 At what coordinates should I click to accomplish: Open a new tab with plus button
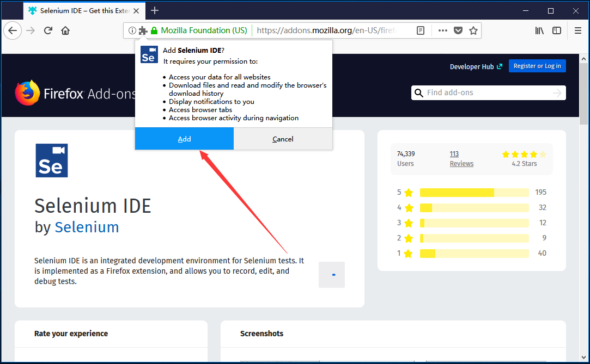coord(155,10)
